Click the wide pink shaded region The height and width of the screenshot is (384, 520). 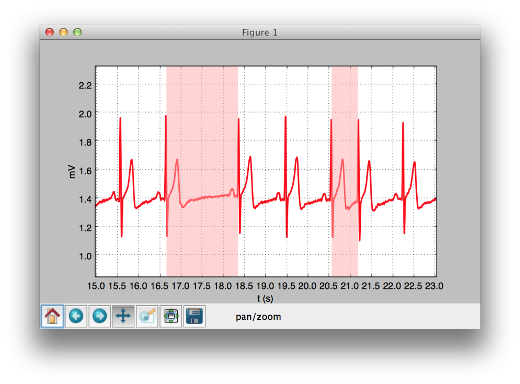202,171
